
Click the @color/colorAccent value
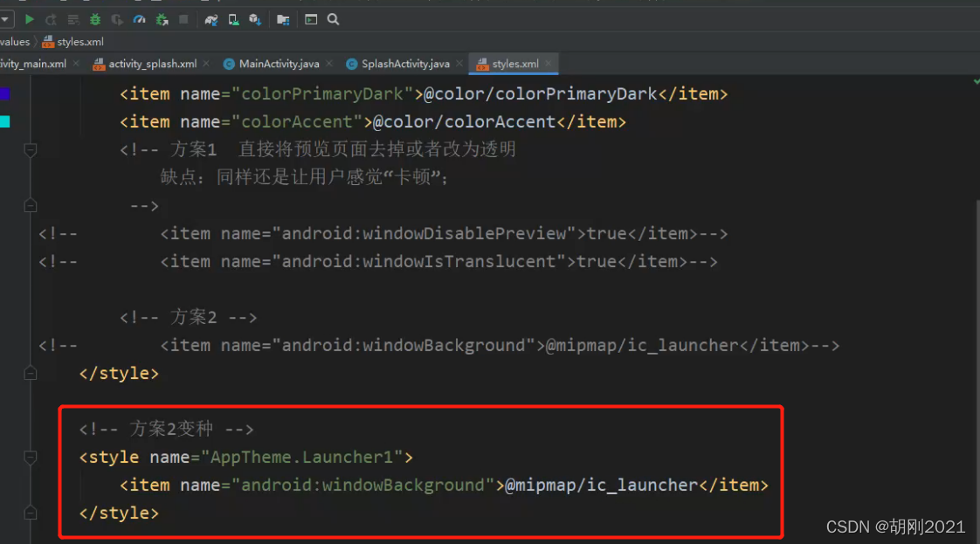coord(464,121)
